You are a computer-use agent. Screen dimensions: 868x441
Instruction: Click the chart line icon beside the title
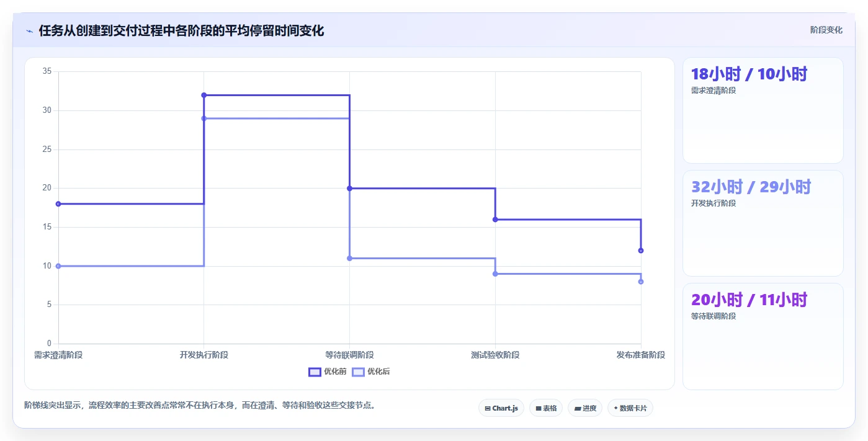pyautogui.click(x=29, y=31)
